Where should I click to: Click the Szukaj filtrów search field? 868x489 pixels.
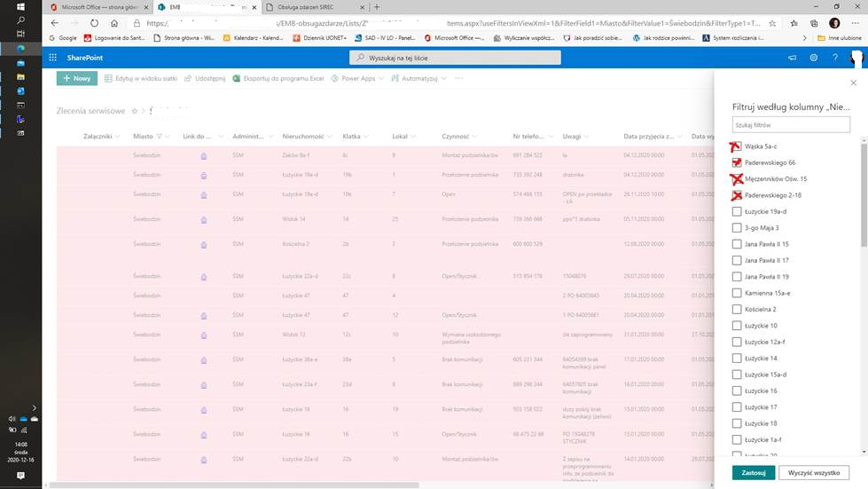(791, 125)
